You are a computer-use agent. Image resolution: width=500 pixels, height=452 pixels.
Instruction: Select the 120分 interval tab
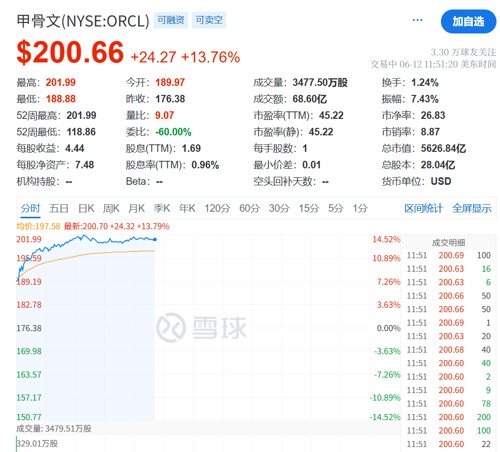[217, 208]
